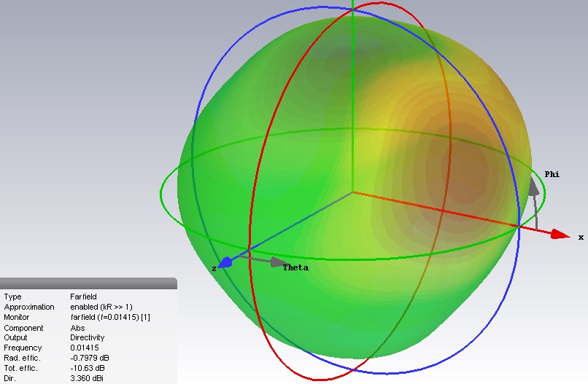Click the 'Approximation' label

pos(29,307)
